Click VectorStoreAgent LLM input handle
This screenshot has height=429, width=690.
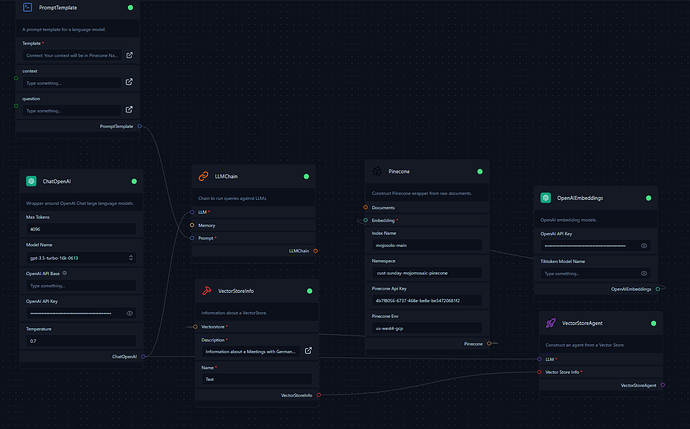pos(540,359)
